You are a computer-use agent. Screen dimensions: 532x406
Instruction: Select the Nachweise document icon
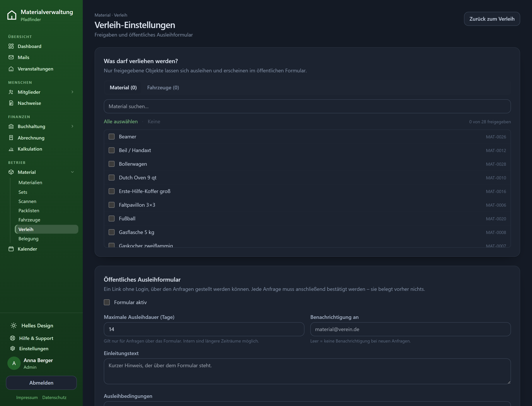11,103
